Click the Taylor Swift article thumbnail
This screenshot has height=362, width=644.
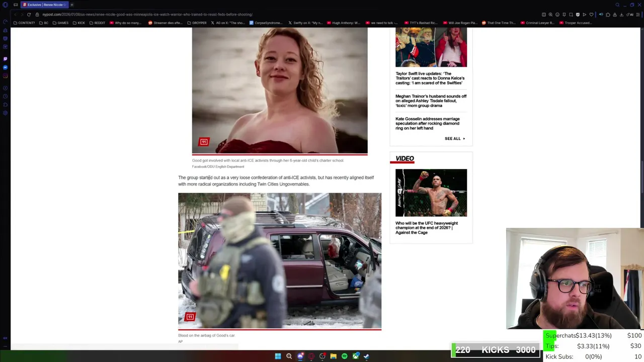click(x=431, y=47)
